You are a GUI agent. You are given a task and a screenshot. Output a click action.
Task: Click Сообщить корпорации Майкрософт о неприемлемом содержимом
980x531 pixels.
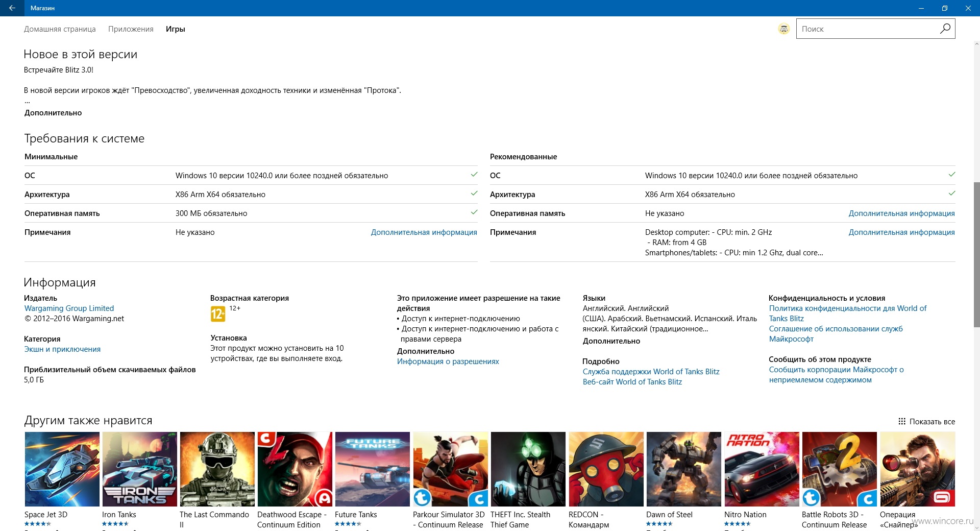pos(836,375)
